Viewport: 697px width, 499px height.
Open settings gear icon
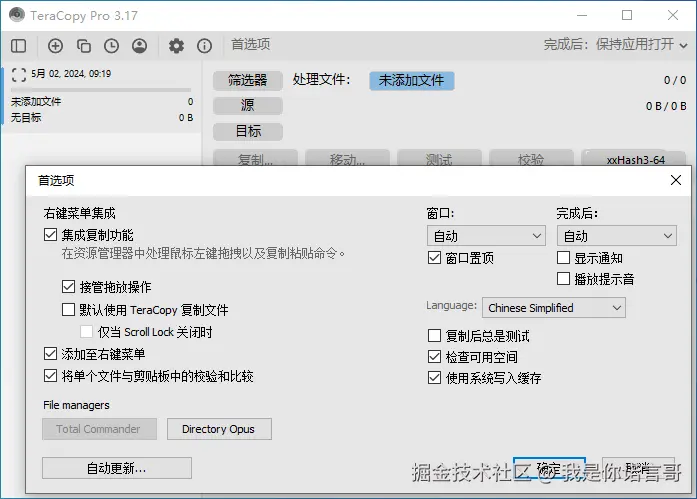pyautogui.click(x=176, y=46)
